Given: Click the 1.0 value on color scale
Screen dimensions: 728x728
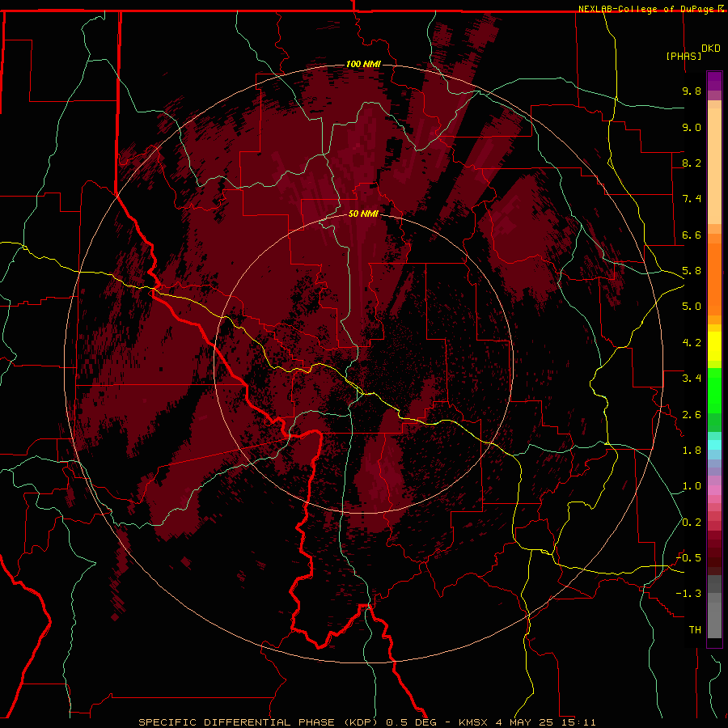Looking at the screenshot, I should 692,486.
